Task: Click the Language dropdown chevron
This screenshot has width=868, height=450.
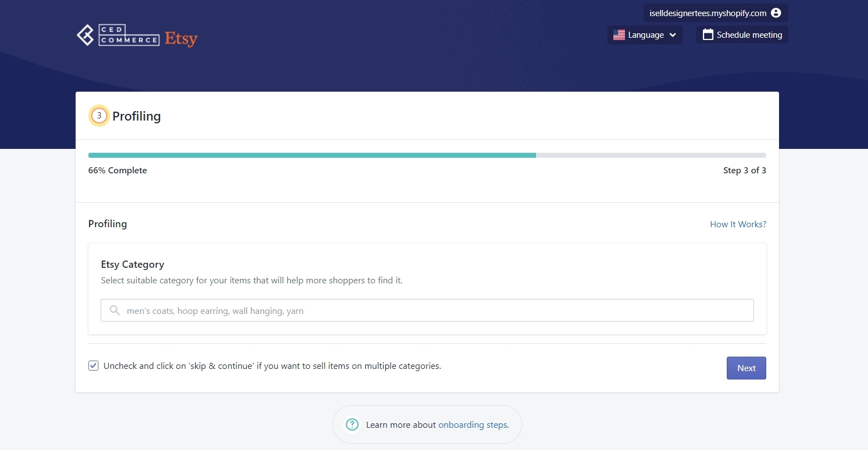Action: (x=673, y=35)
